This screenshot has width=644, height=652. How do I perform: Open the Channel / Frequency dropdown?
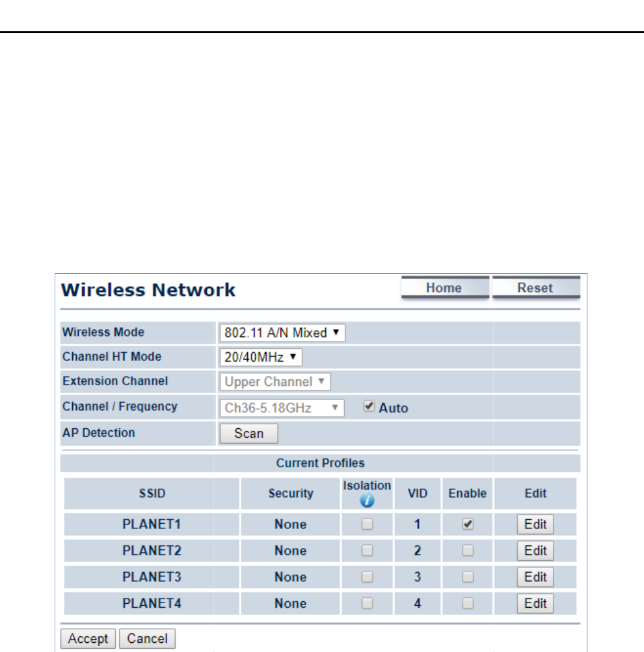(x=282, y=408)
